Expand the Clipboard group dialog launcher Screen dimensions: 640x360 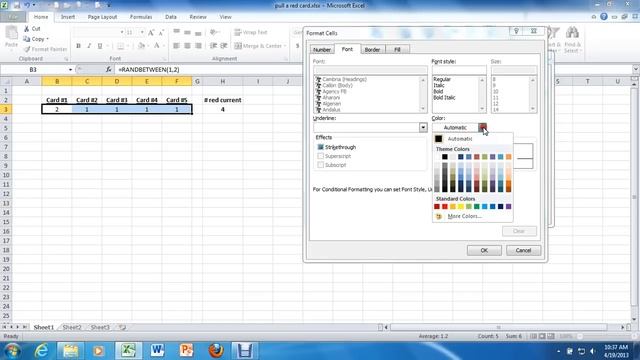coord(66,59)
